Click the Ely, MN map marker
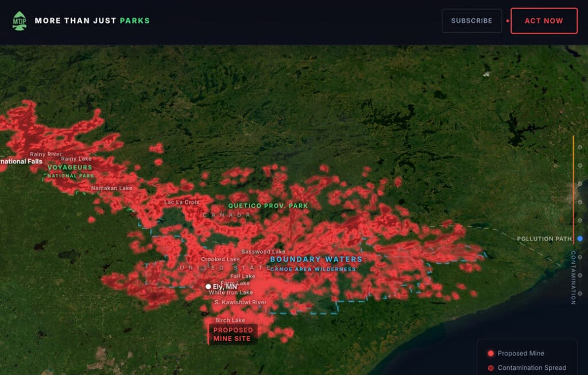The height and width of the screenshot is (375, 588). [x=207, y=286]
